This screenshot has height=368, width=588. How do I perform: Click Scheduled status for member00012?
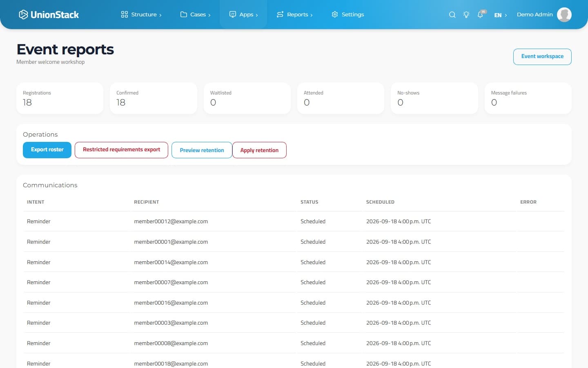(313, 221)
